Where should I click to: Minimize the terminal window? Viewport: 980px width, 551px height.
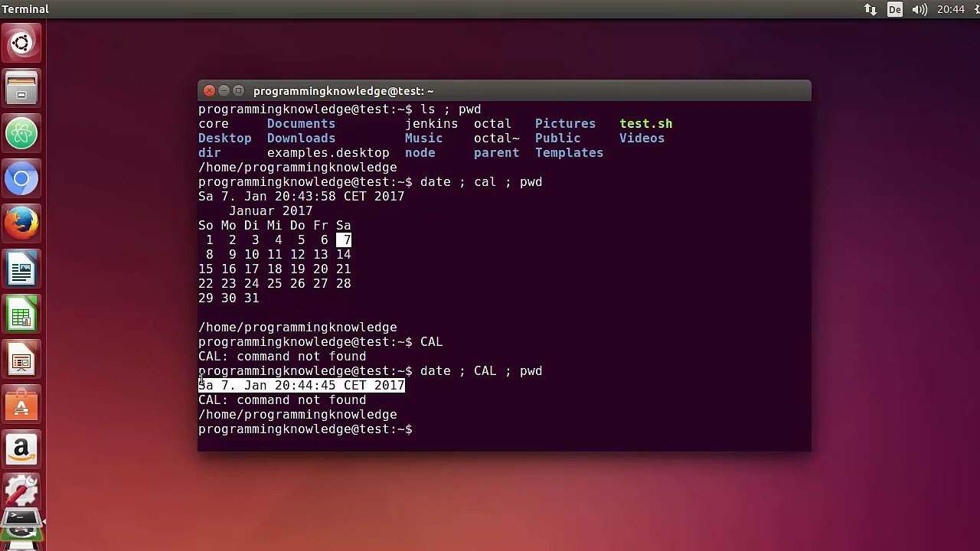(224, 91)
